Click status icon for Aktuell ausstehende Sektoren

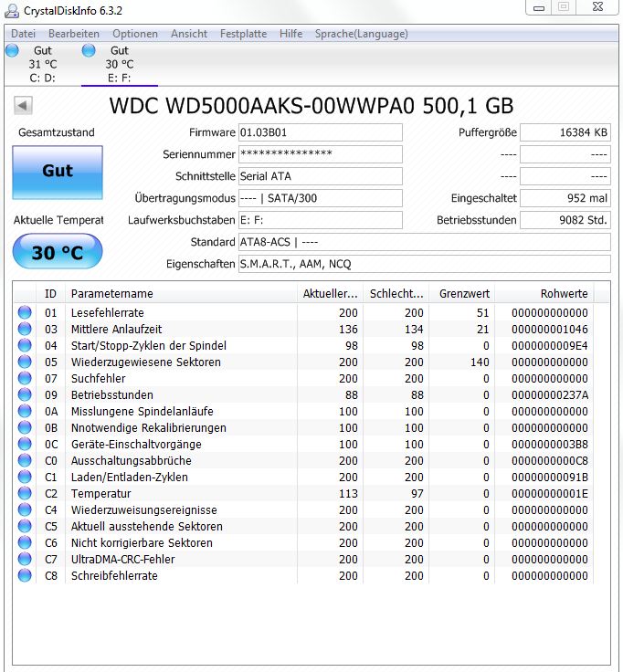(25, 526)
